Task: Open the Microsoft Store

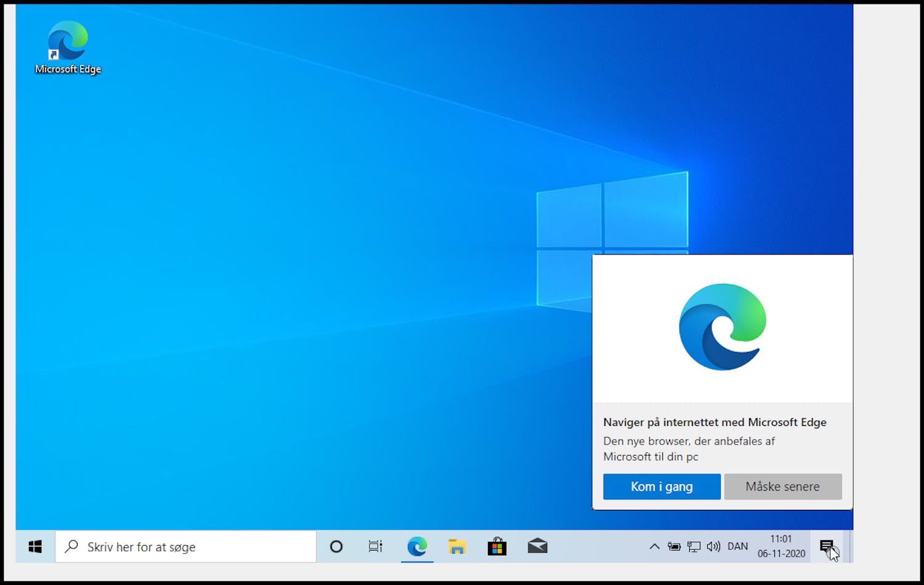Action: pos(496,546)
